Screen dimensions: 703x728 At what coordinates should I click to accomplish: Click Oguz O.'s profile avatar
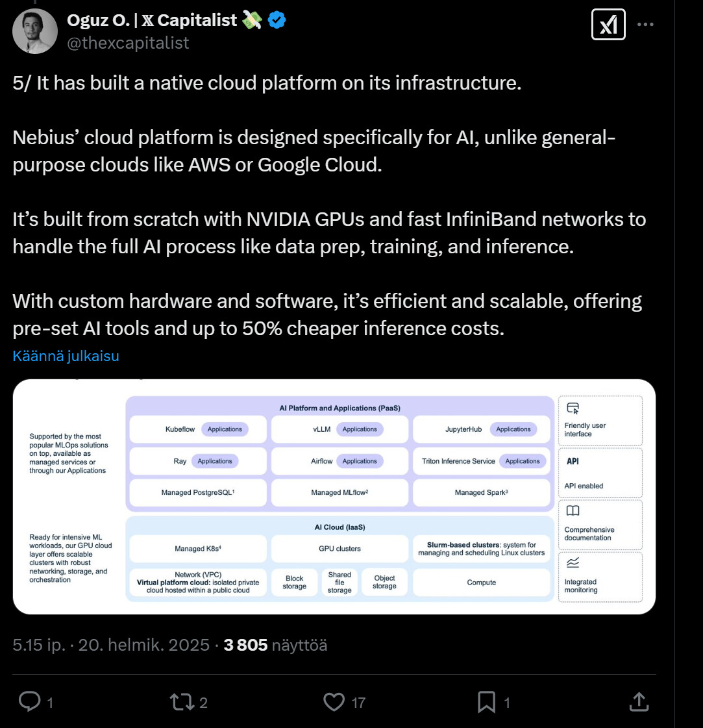(35, 31)
